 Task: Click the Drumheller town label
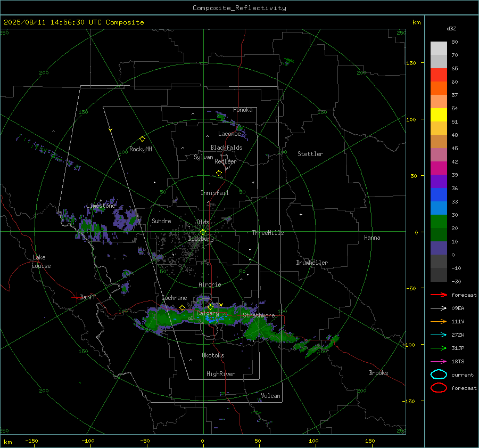(x=312, y=263)
